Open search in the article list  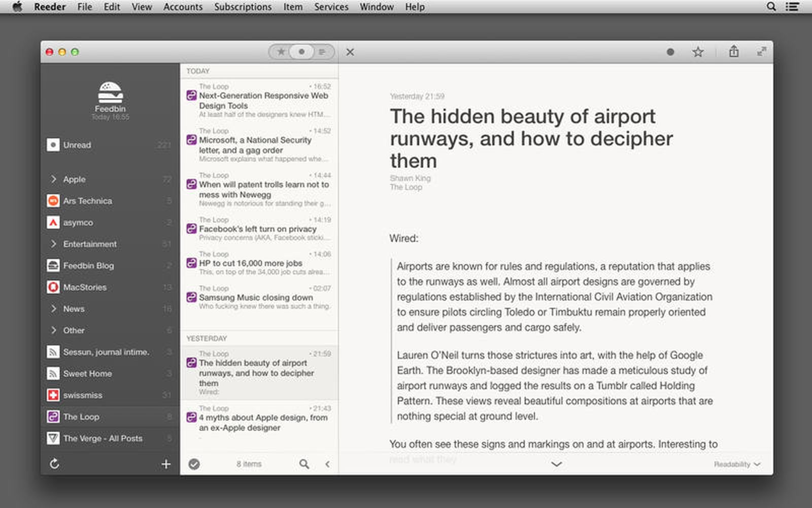[304, 464]
